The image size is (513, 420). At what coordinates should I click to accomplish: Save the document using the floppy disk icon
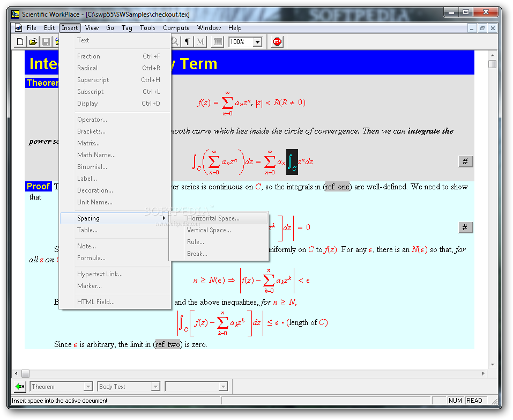coord(46,42)
